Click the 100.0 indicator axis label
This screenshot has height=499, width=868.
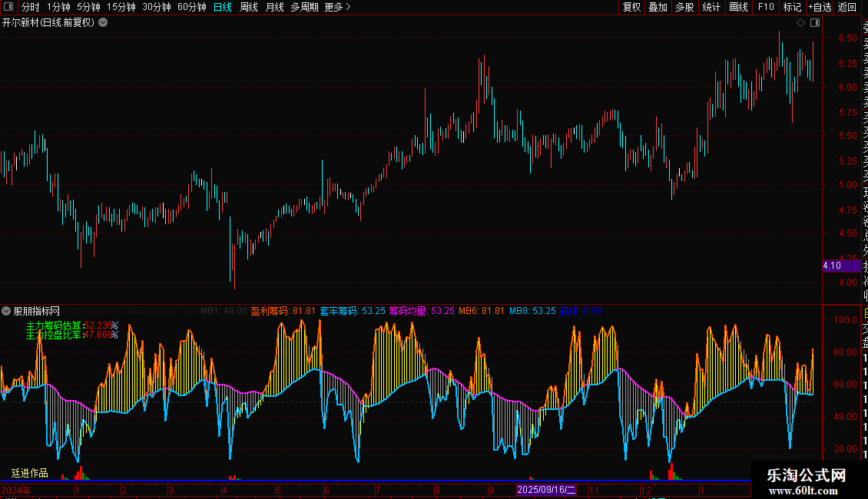pyautogui.click(x=845, y=320)
